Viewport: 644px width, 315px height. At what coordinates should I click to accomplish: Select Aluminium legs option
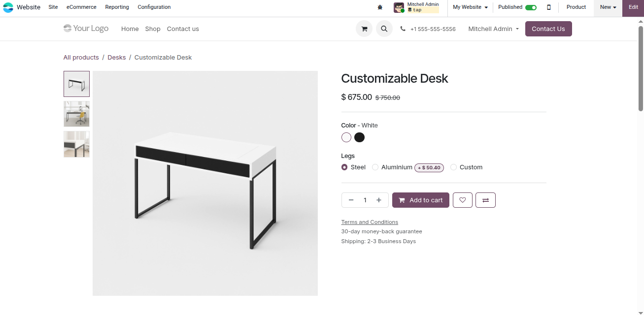[x=375, y=167]
